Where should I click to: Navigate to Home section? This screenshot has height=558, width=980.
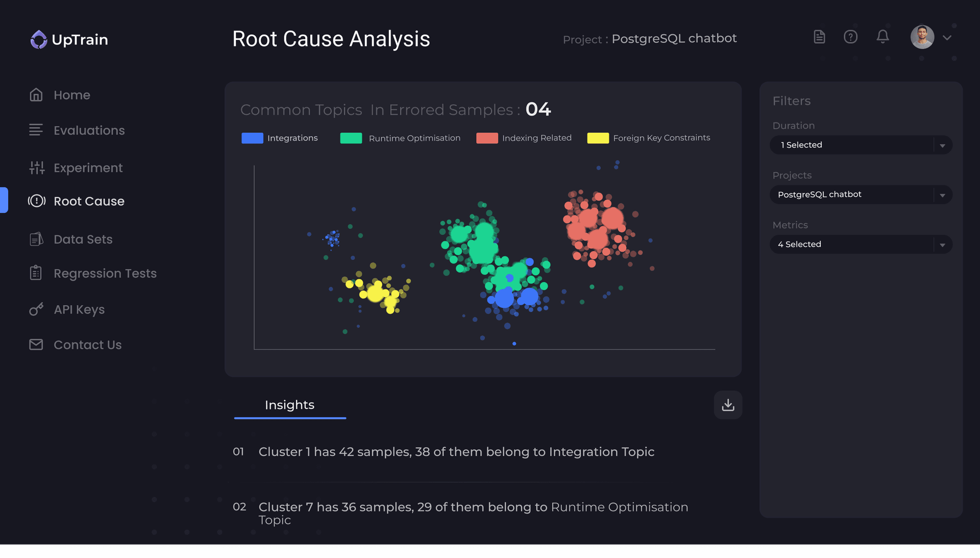(x=72, y=94)
